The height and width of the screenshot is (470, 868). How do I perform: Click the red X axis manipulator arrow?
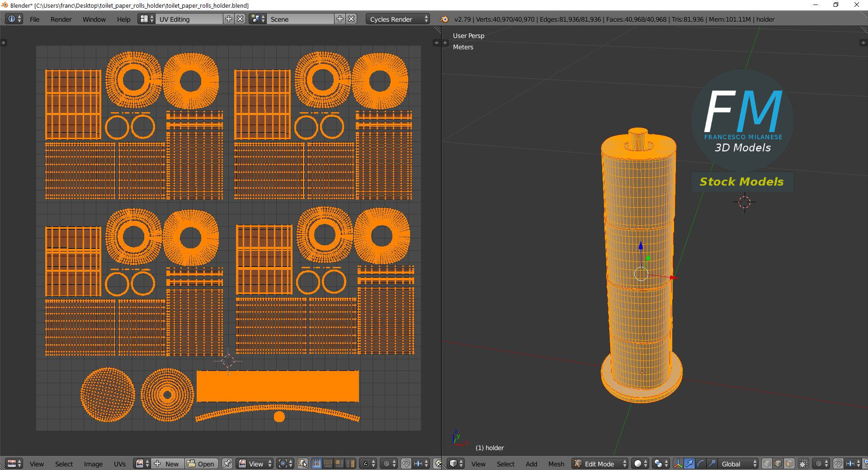(673, 277)
